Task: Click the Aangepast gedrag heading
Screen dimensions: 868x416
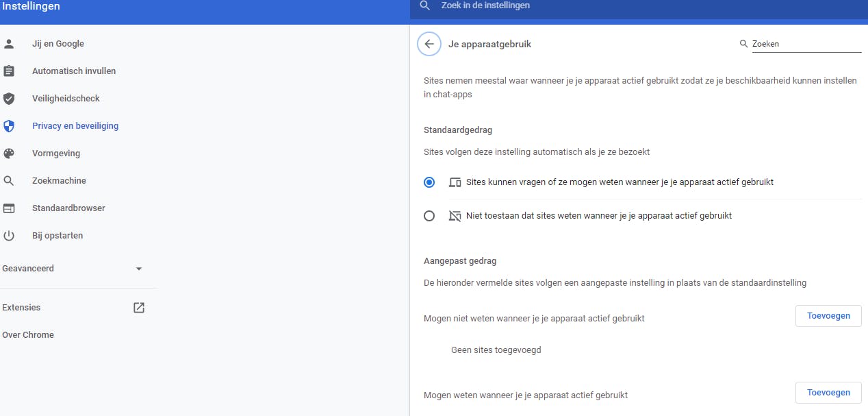Action: click(460, 261)
